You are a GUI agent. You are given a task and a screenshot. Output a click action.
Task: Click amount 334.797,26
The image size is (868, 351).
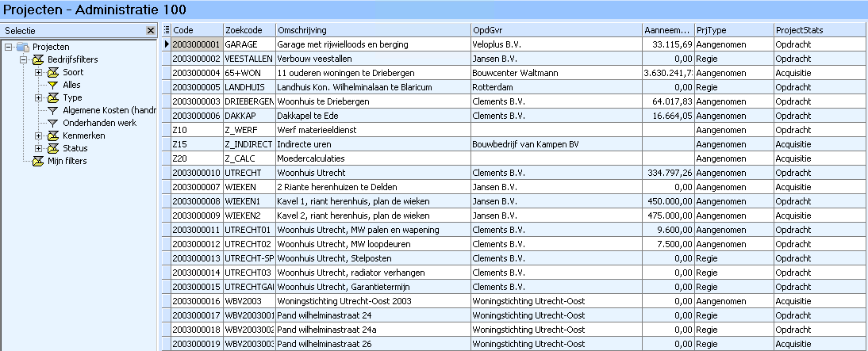click(x=669, y=173)
